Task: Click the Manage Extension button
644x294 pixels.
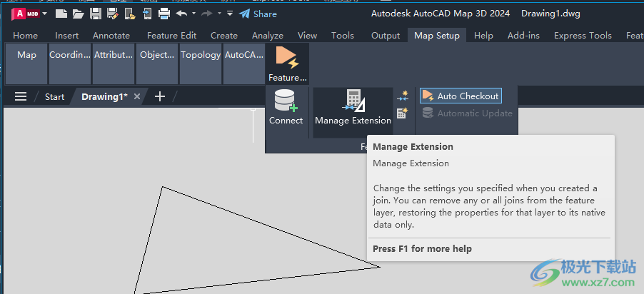Action: [x=353, y=113]
